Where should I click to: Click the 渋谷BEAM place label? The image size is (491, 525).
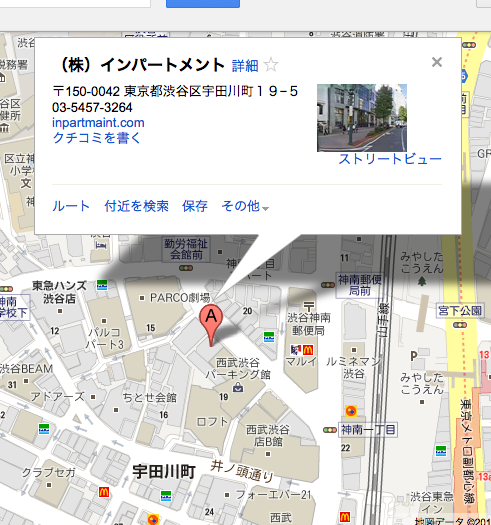click(26, 369)
